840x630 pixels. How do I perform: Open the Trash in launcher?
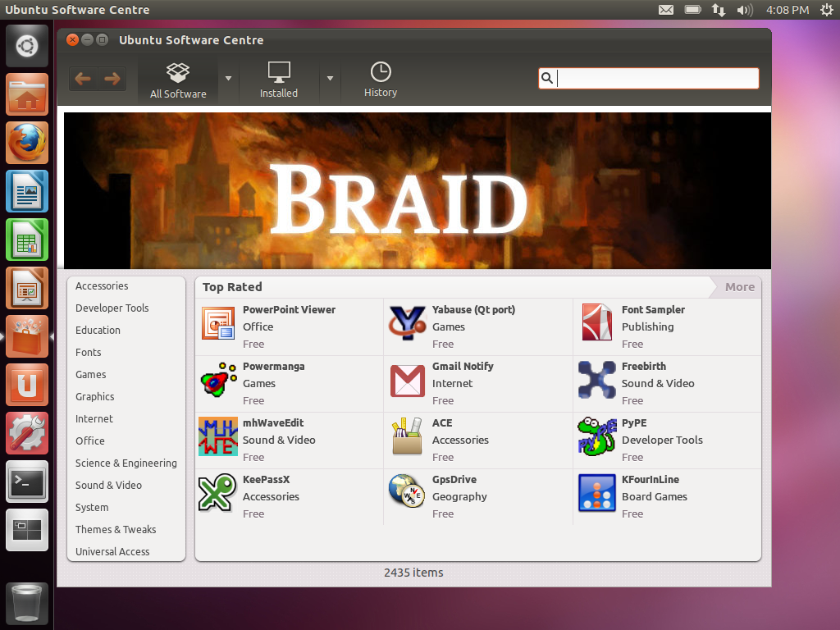coord(27,605)
